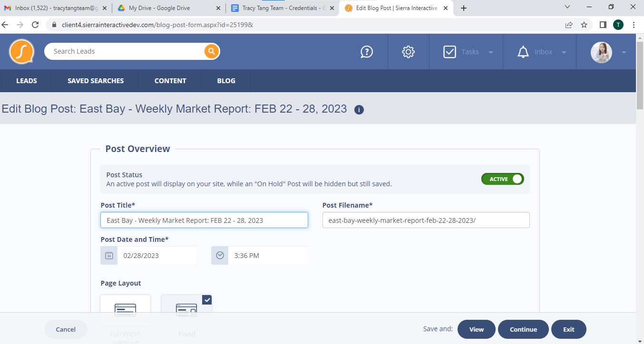644x344 pixels.
Task: Click the orange Sierra Interactive logo
Action: click(x=21, y=51)
